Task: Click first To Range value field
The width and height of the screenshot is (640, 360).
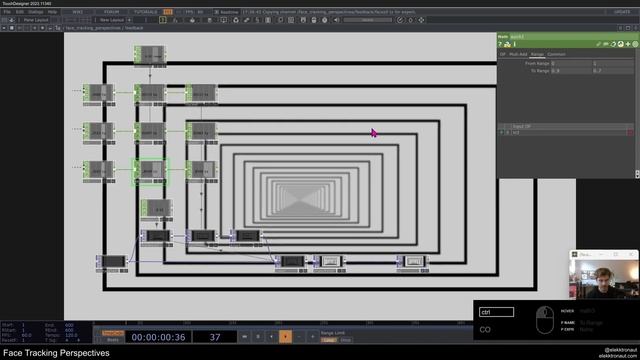Action: point(571,71)
